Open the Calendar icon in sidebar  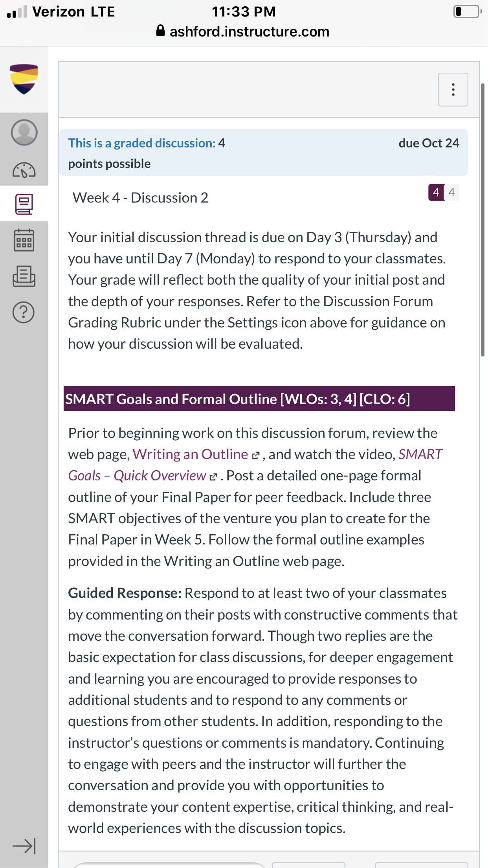coord(24,240)
